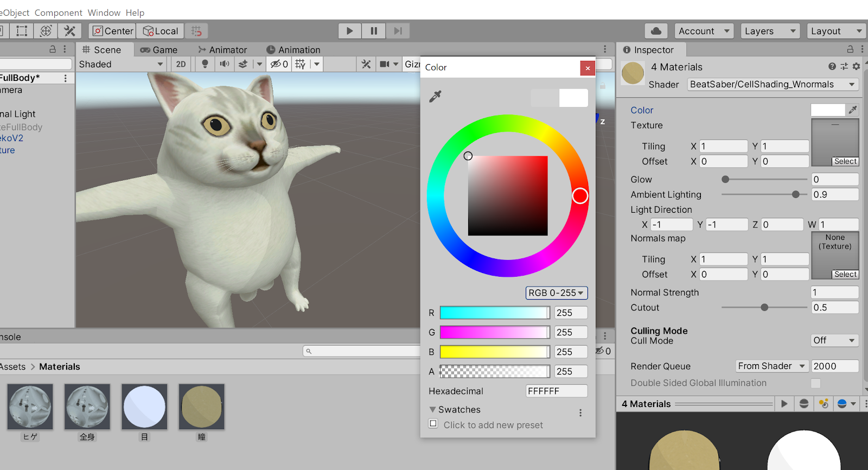Select the Rect Transform tool
Screen dimensions: 868x470
[x=22, y=31]
